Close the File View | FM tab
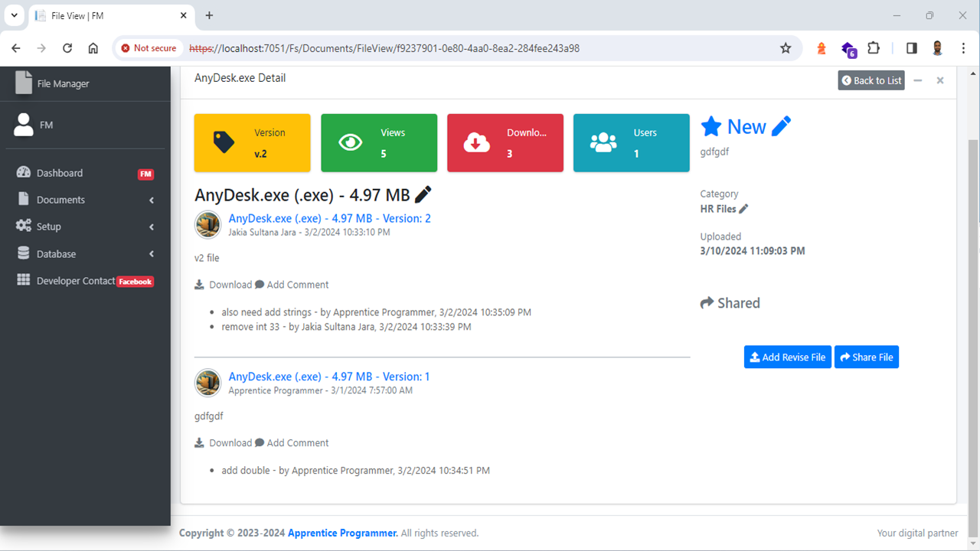 (184, 15)
